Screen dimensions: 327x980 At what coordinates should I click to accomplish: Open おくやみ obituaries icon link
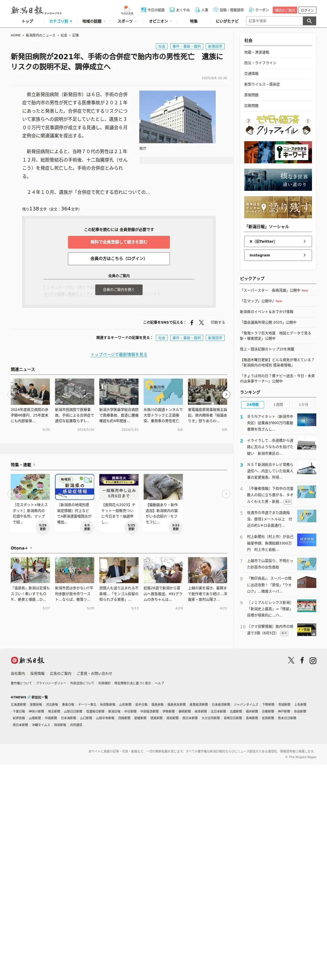180,10
